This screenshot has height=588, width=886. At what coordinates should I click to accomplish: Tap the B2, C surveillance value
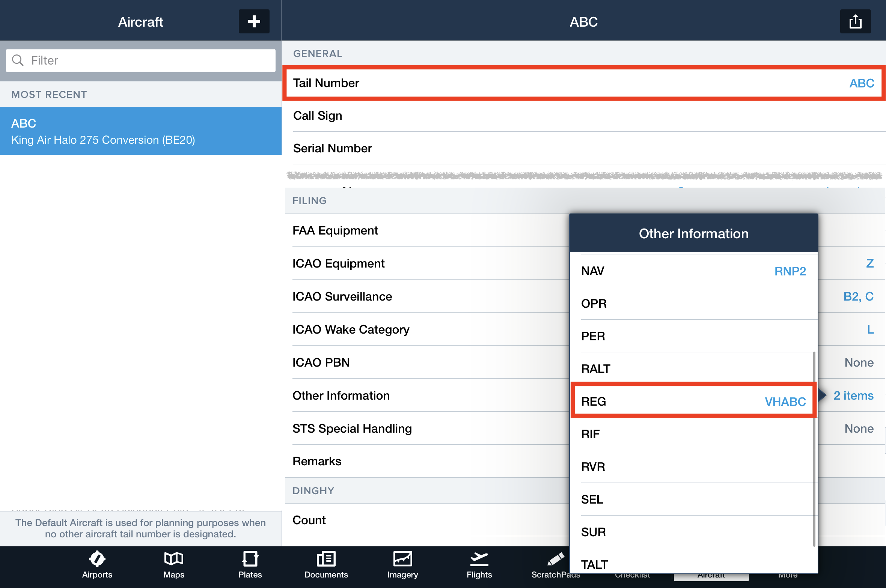click(x=858, y=296)
